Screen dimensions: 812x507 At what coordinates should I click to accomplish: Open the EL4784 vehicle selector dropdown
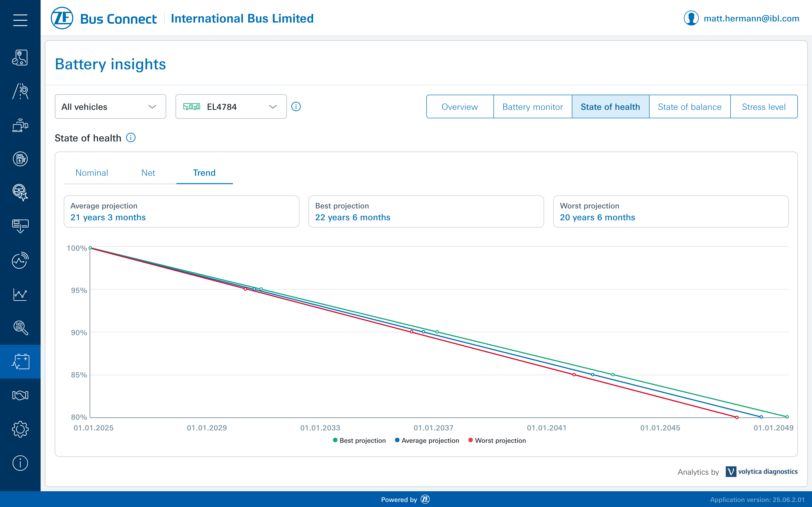pyautogui.click(x=231, y=107)
